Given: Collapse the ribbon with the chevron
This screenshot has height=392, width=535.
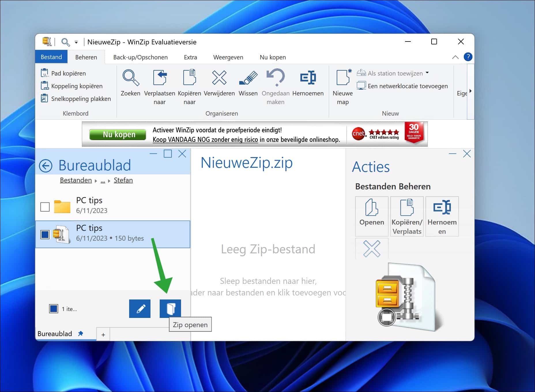Looking at the screenshot, I should 455,57.
